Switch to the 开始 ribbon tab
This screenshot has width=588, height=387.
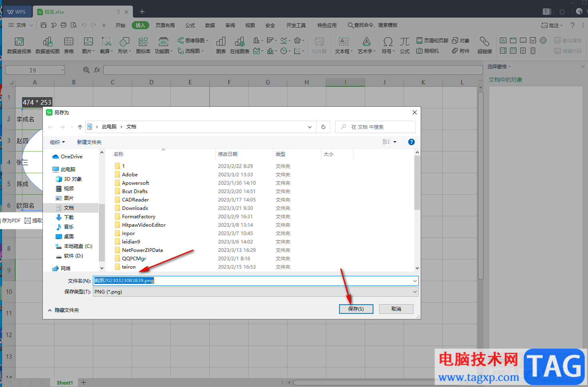tap(120, 25)
